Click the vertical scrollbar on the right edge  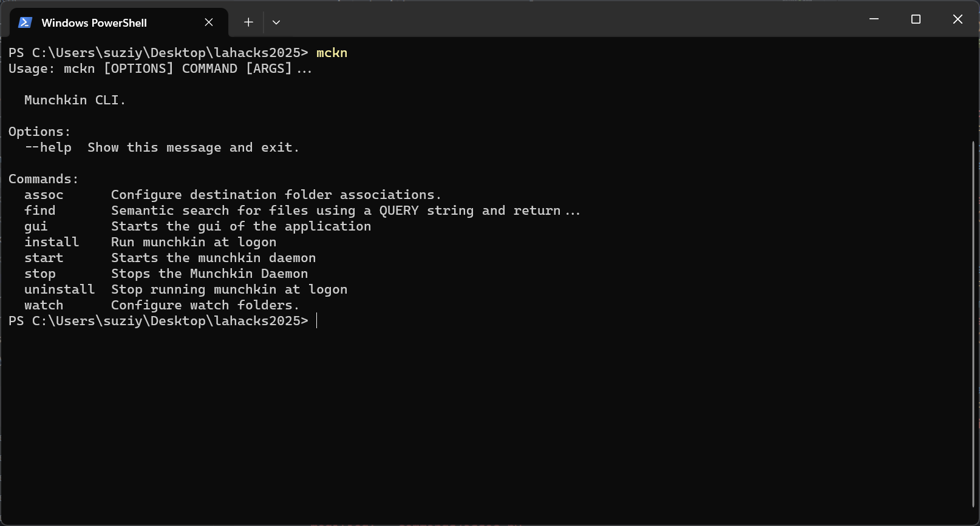point(973,324)
